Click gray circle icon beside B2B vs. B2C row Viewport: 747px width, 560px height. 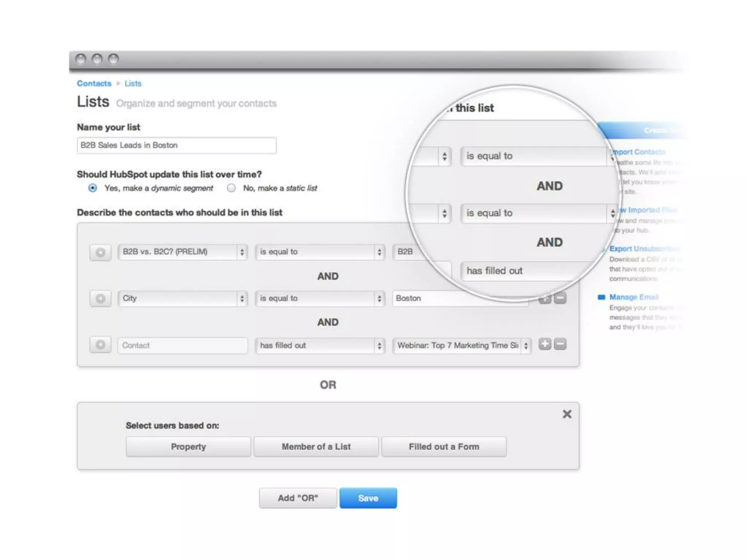100,252
